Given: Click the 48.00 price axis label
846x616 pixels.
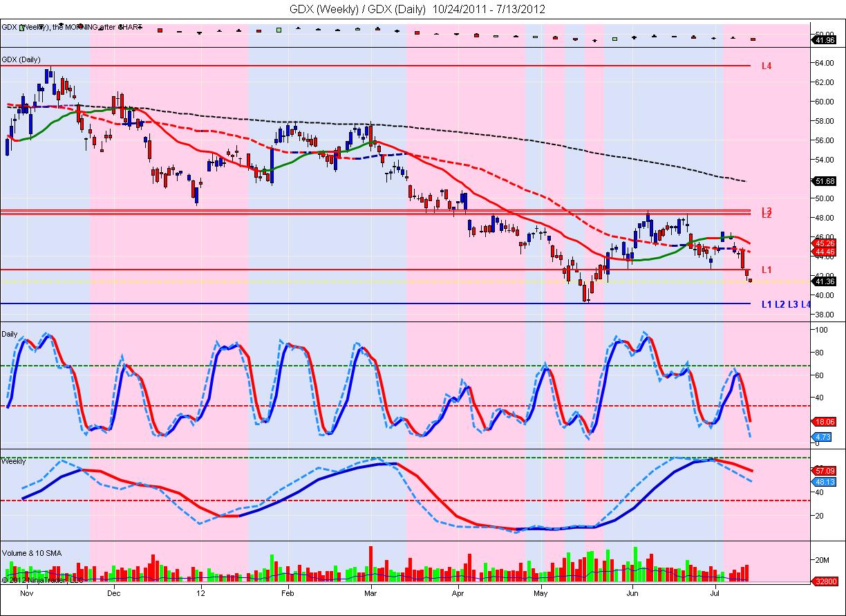Looking at the screenshot, I should click(x=825, y=217).
